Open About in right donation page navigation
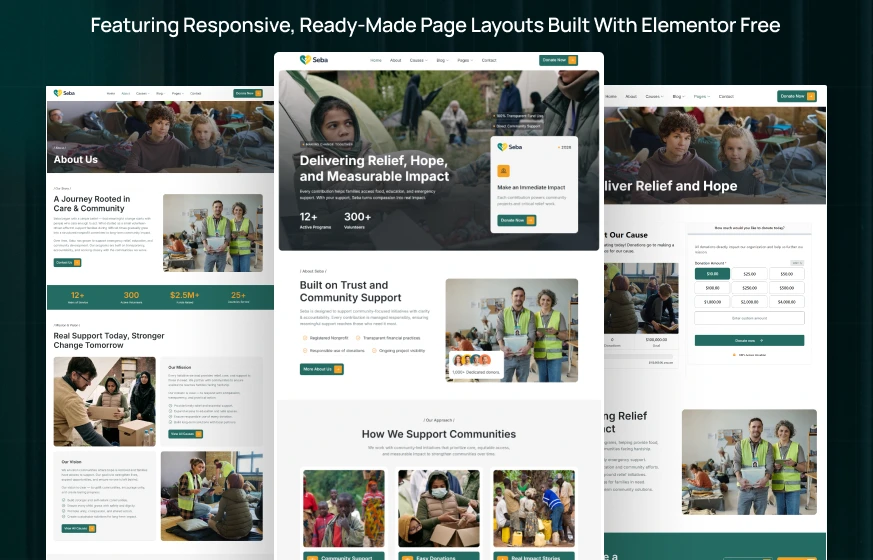The width and height of the screenshot is (873, 560). (631, 96)
